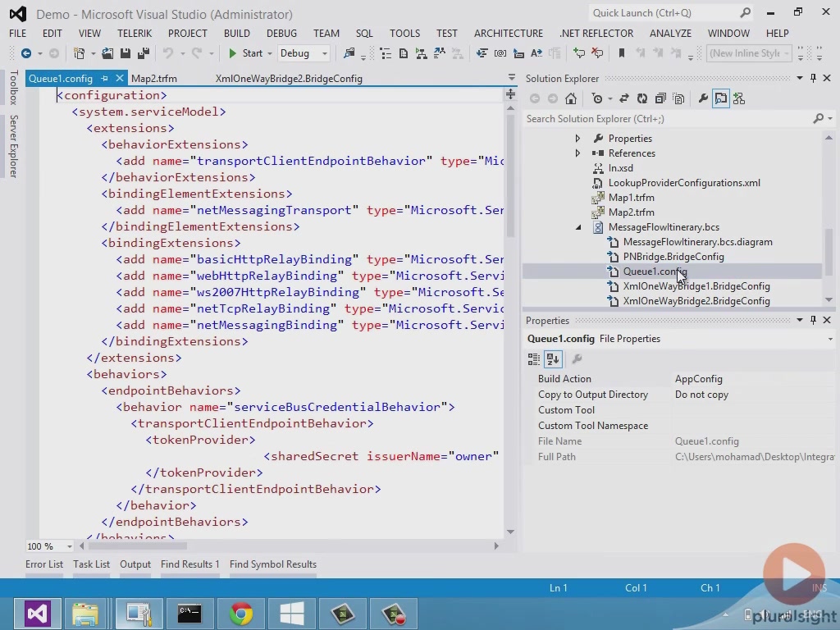Expand the Properties node in Solution Explorer

577,138
